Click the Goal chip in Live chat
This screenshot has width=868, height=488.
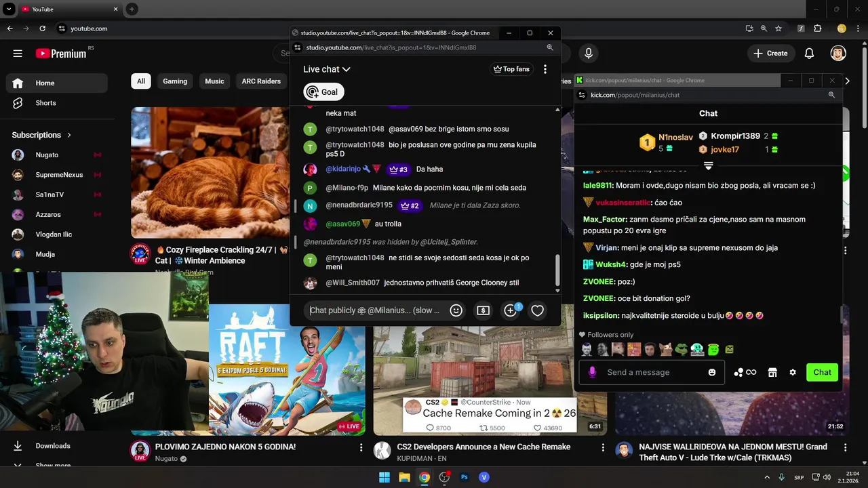[323, 92]
